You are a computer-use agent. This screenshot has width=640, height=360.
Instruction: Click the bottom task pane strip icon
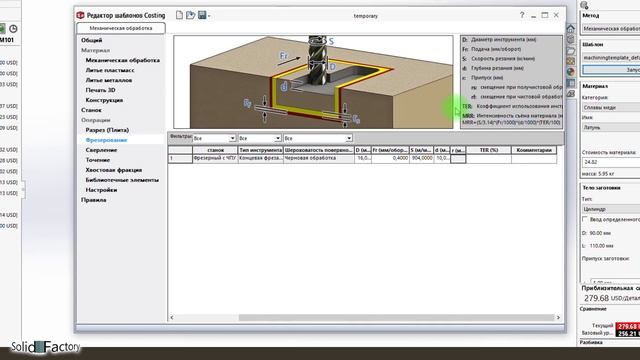(x=571, y=94)
